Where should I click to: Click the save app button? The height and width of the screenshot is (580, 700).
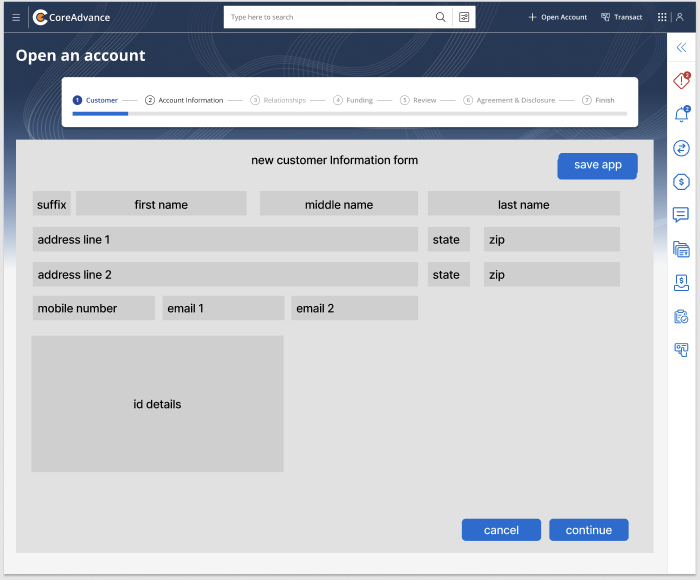click(x=597, y=166)
